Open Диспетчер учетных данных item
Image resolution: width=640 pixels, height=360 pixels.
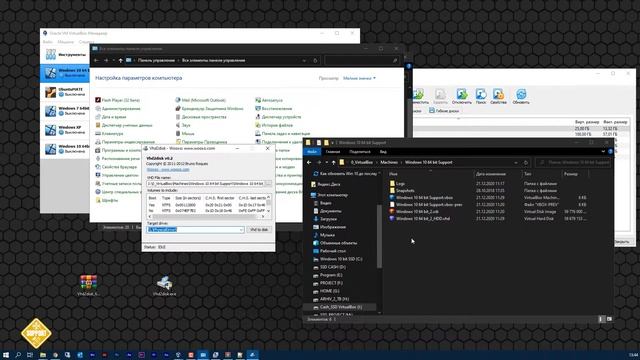point(124,125)
